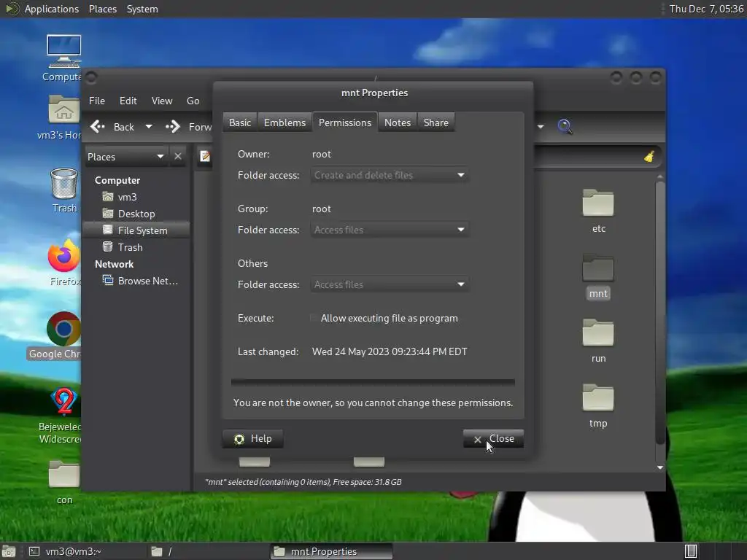Expand the toolbar dropdown arrow beside search
This screenshot has width=747, height=560.
pyautogui.click(x=541, y=127)
